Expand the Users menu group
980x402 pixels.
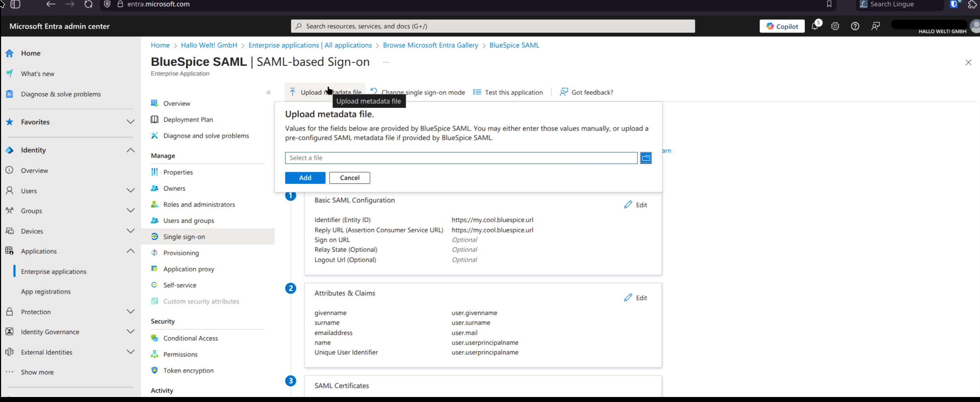[130, 191]
